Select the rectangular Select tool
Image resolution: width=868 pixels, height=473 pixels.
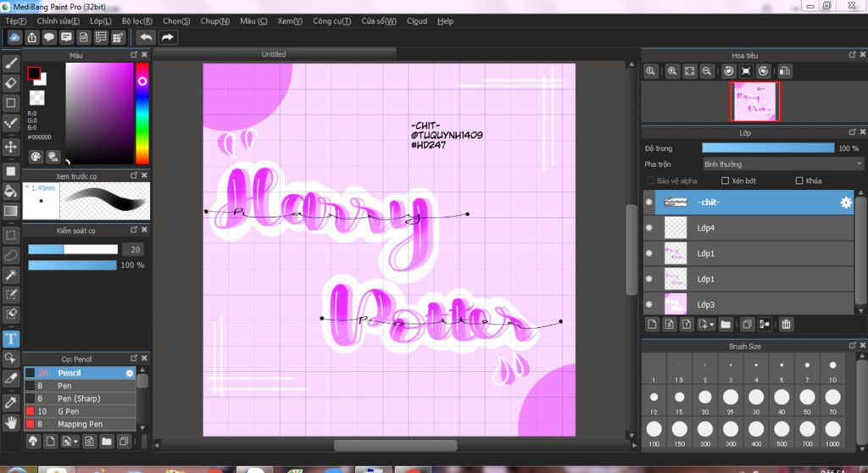[10, 236]
